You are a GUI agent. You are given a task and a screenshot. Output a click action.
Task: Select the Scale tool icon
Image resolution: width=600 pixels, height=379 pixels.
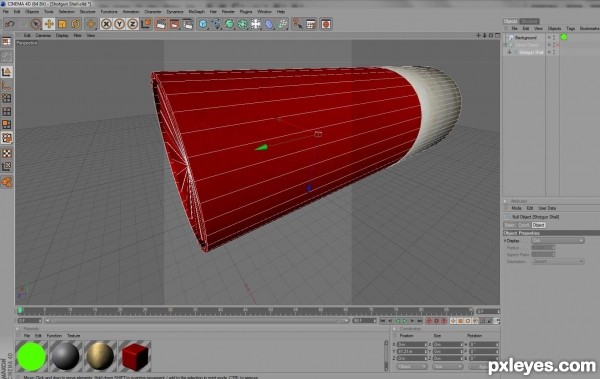[x=62, y=24]
